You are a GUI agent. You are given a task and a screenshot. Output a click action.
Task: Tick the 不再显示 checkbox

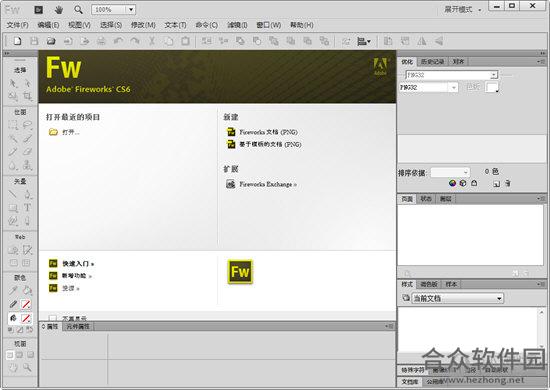click(x=53, y=318)
